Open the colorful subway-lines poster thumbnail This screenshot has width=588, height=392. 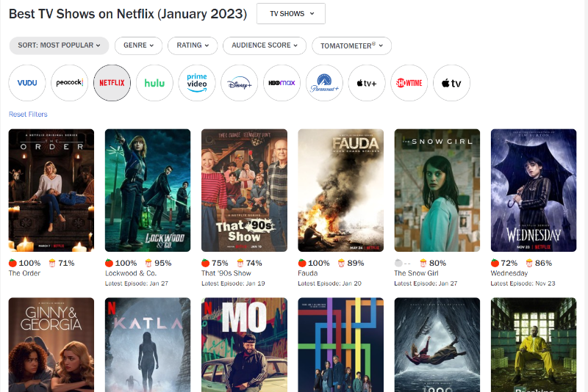click(x=340, y=345)
